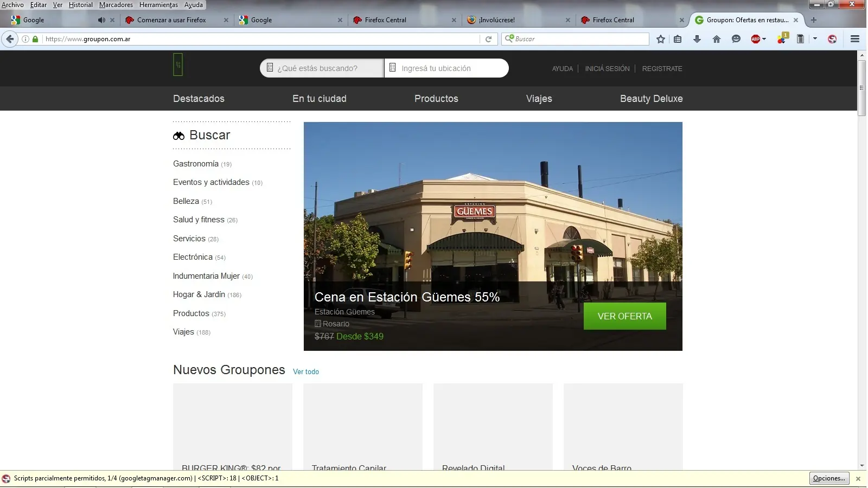Viewport: 868px width, 488px height.
Task: Browse the Salud y fitness category
Action: coord(205,220)
